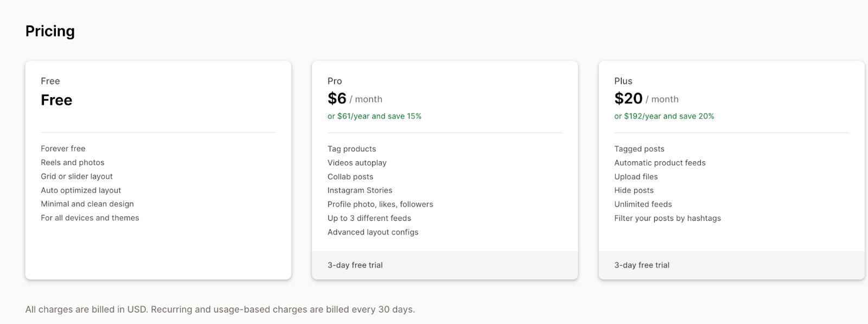
Task: Click the Advanced layout configs feature
Action: pyautogui.click(x=373, y=232)
